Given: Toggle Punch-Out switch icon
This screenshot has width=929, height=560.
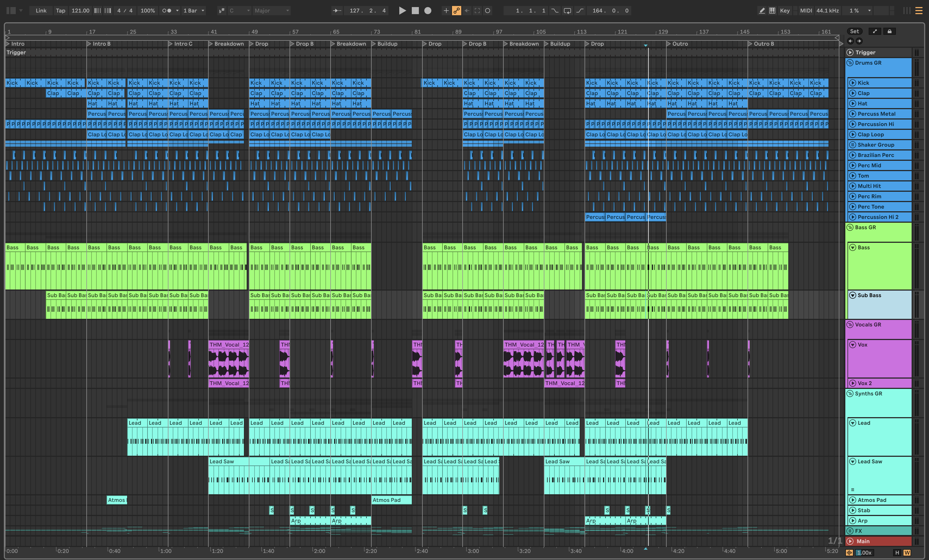Looking at the screenshot, I should [580, 11].
